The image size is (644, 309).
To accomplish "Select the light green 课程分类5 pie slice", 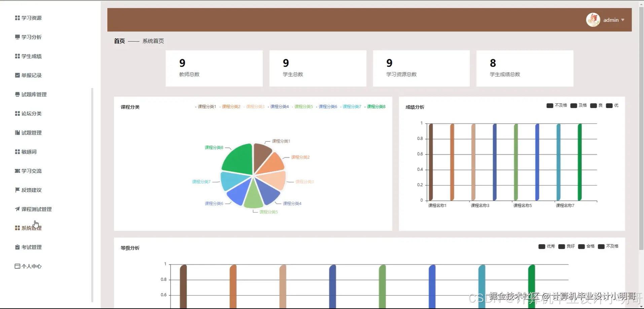I will pos(253,197).
